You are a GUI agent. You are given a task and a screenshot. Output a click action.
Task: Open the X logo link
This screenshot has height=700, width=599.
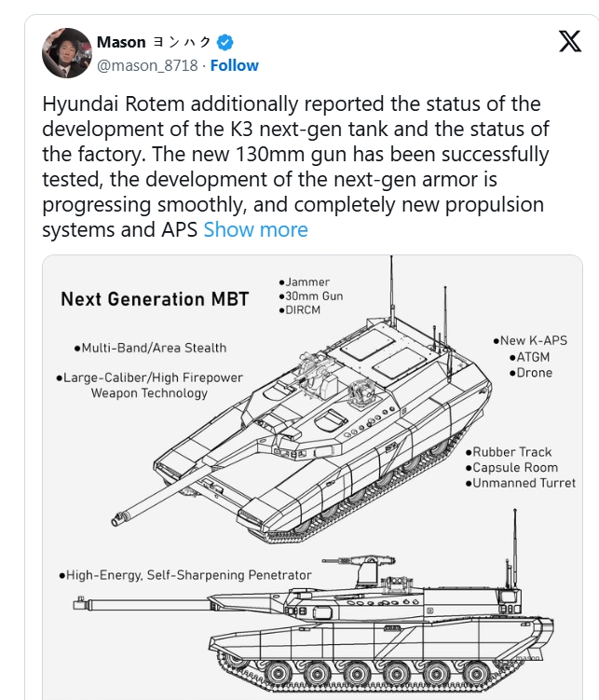(x=569, y=43)
